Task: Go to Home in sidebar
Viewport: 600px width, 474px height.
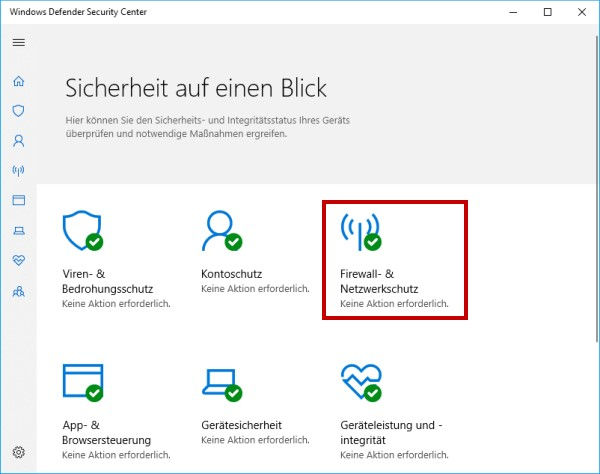Action: pyautogui.click(x=19, y=81)
